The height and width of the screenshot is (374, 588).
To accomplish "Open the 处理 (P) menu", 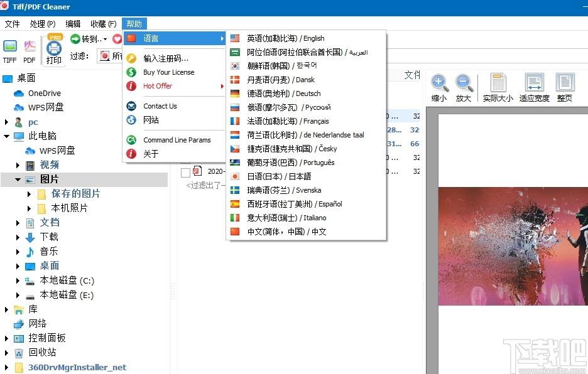I will [42, 24].
